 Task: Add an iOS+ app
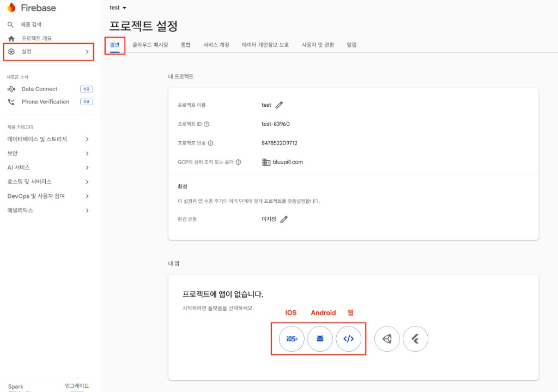tap(292, 339)
